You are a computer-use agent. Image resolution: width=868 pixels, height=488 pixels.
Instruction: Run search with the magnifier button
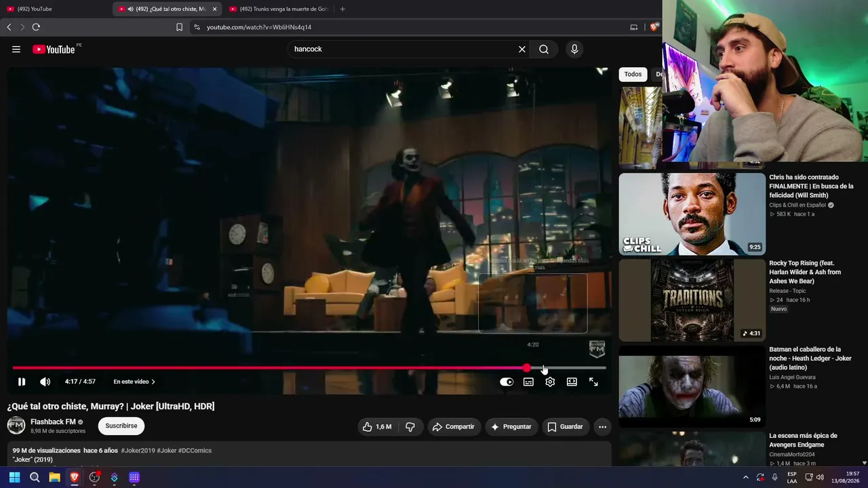point(544,49)
